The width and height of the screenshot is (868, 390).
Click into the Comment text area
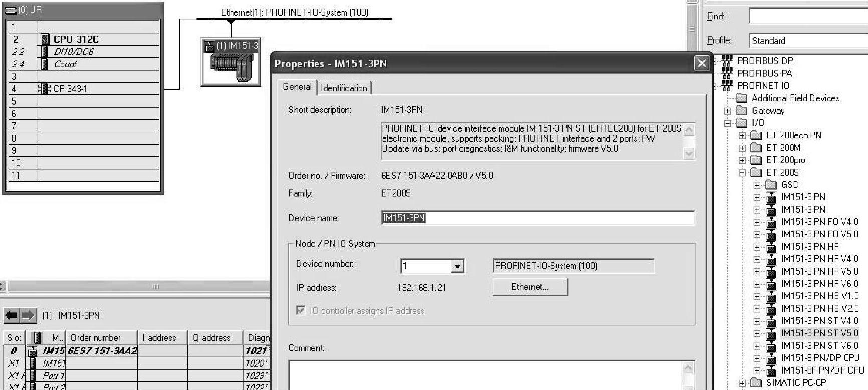coord(486,375)
